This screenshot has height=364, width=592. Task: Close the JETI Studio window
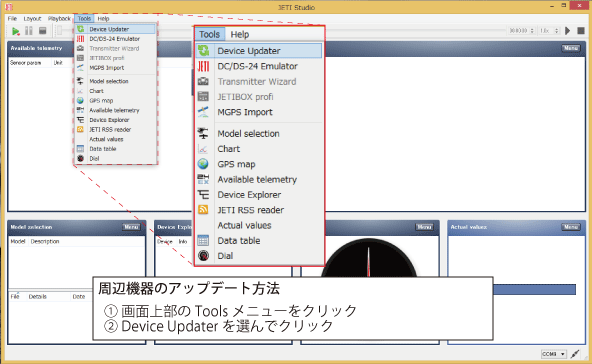pyautogui.click(x=580, y=6)
